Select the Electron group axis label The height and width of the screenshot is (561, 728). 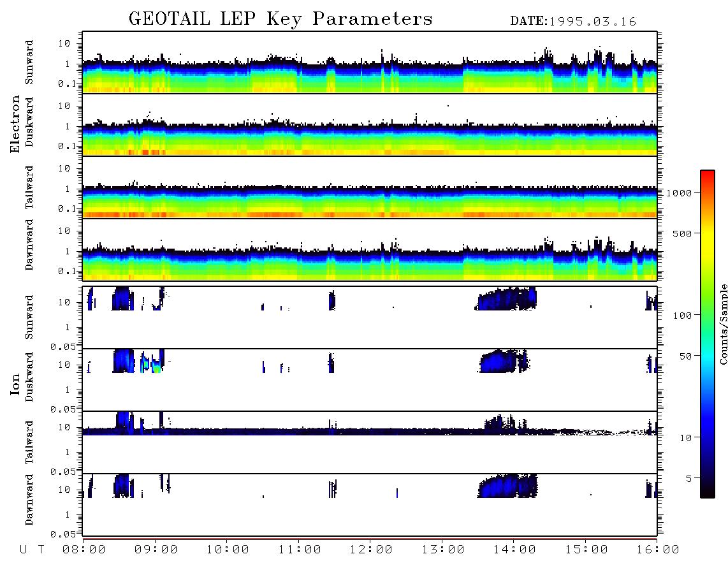click(x=15, y=124)
